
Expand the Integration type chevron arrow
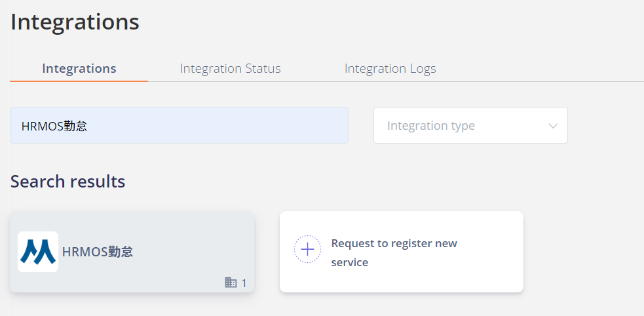[x=553, y=126]
